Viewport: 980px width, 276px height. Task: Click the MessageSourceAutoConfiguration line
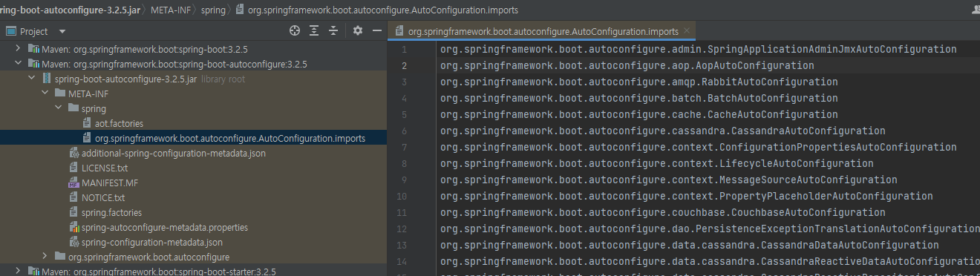[668, 180]
